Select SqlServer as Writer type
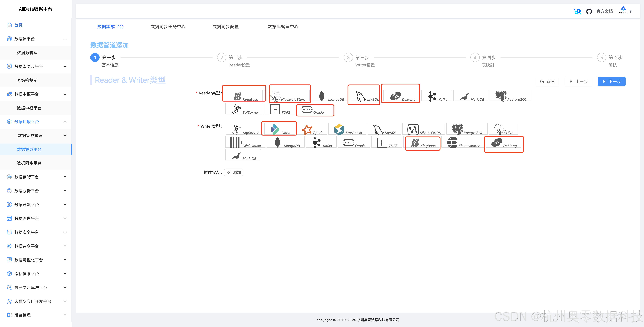The image size is (644, 327). click(244, 129)
